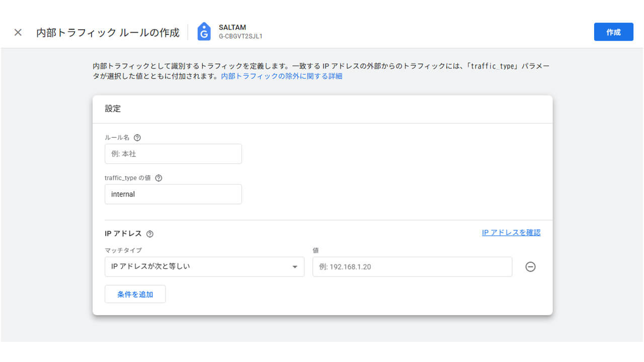Click the traffic_type の値 field label
The image size is (644, 362).
(x=127, y=178)
